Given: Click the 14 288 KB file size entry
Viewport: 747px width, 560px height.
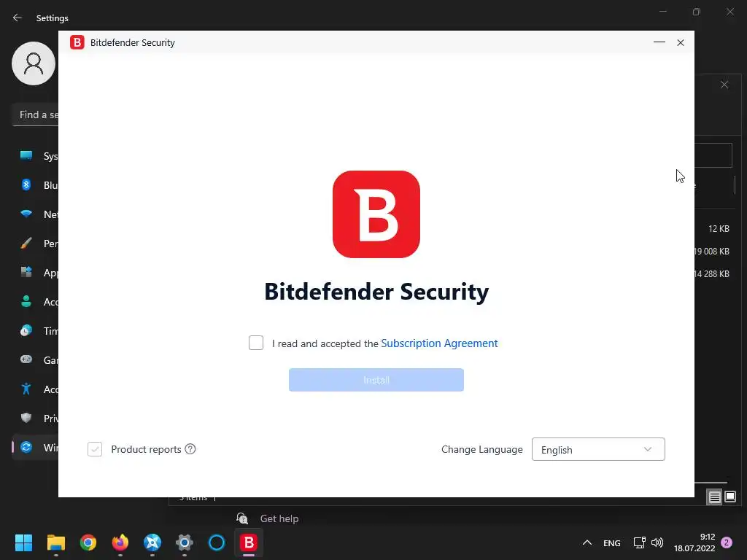Looking at the screenshot, I should [x=712, y=274].
